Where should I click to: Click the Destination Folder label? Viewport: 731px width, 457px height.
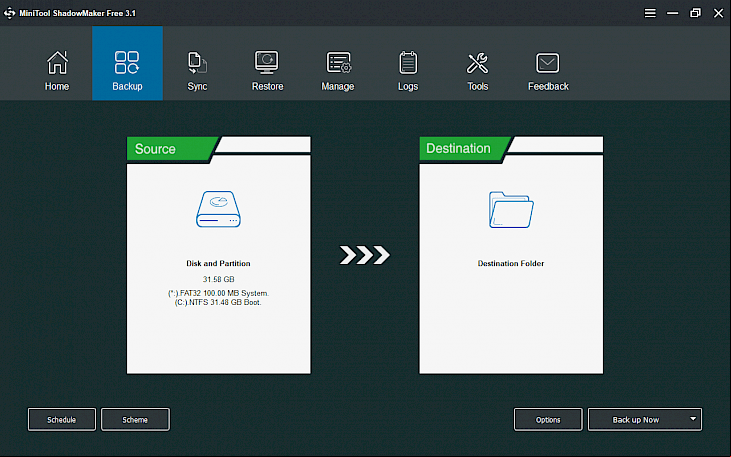[x=511, y=263]
